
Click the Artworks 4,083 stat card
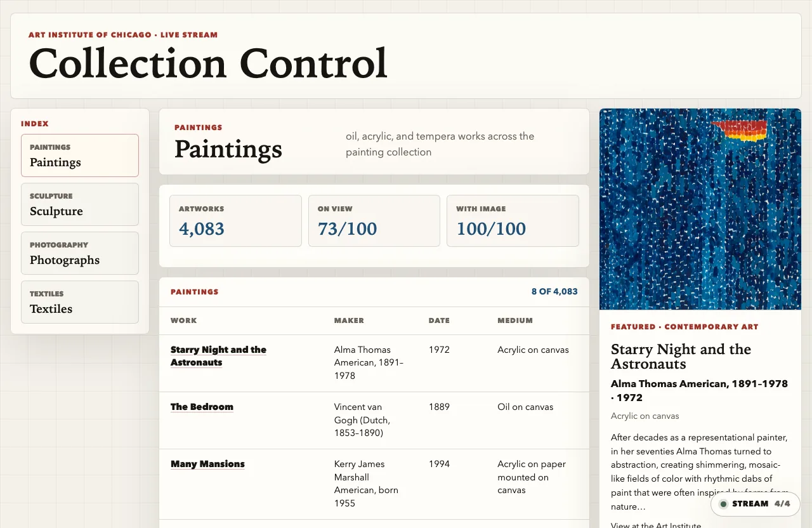pos(235,221)
